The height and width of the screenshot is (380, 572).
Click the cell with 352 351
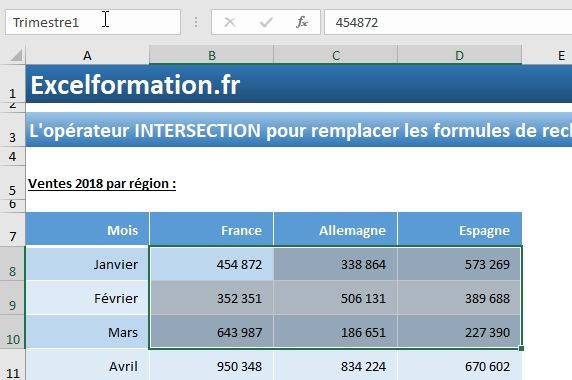pyautogui.click(x=212, y=298)
